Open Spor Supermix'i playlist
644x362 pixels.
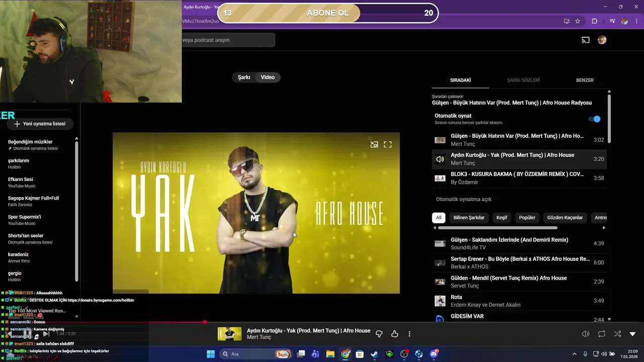pyautogui.click(x=39, y=220)
